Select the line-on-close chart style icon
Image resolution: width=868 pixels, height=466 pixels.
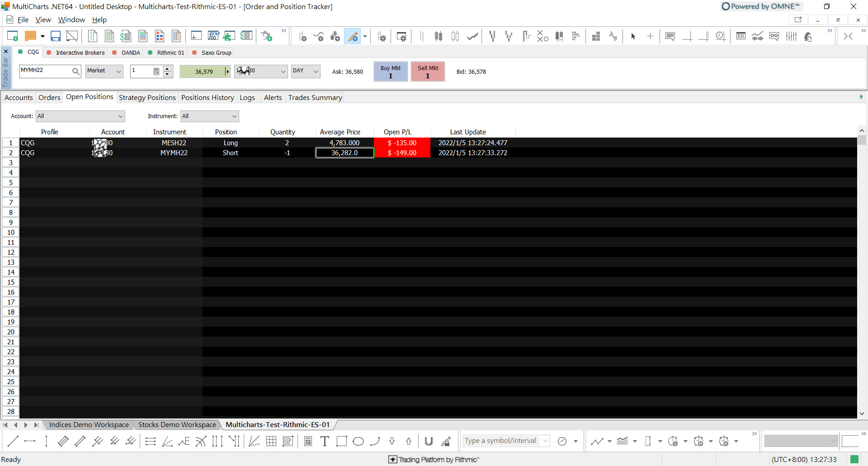click(473, 36)
